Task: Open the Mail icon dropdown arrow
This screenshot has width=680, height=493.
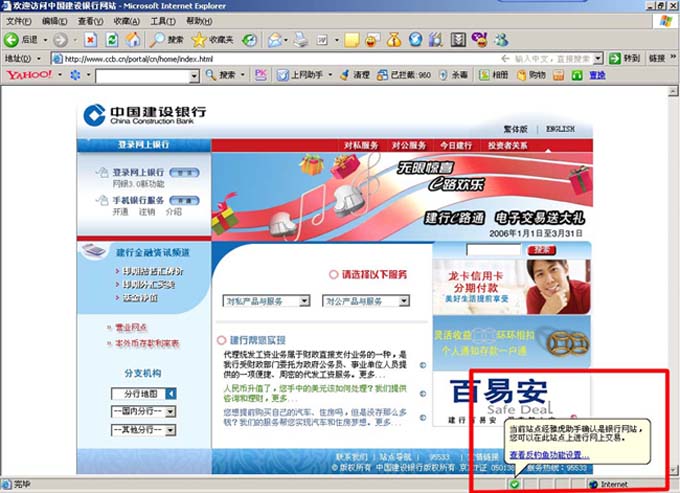Action: pyautogui.click(x=286, y=40)
